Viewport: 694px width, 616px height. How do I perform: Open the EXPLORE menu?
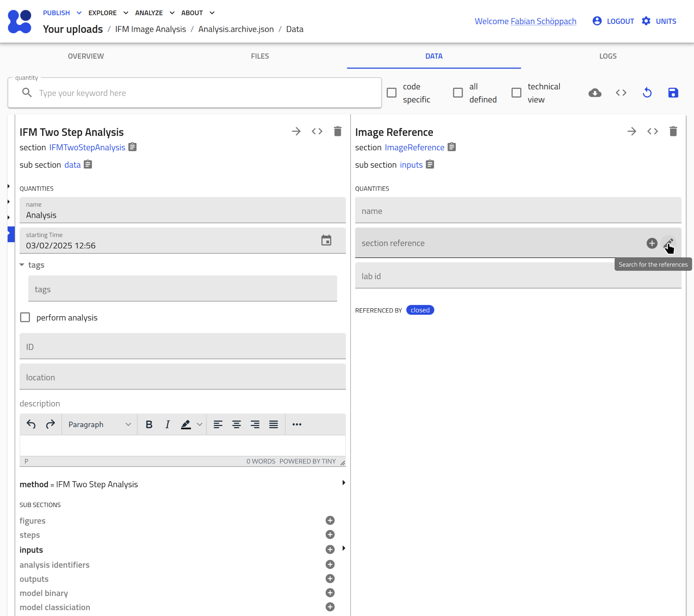[108, 13]
